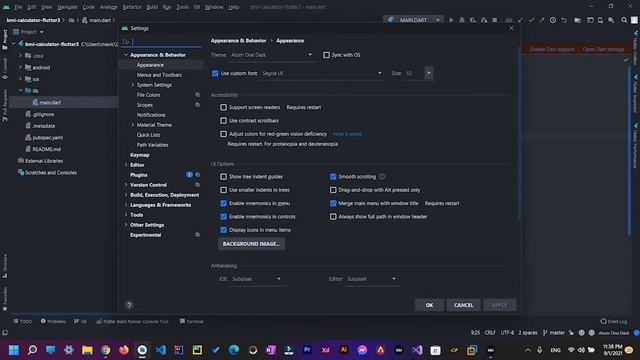The width and height of the screenshot is (640, 360).
Task: Open Event Log in status bar
Action: click(613, 322)
